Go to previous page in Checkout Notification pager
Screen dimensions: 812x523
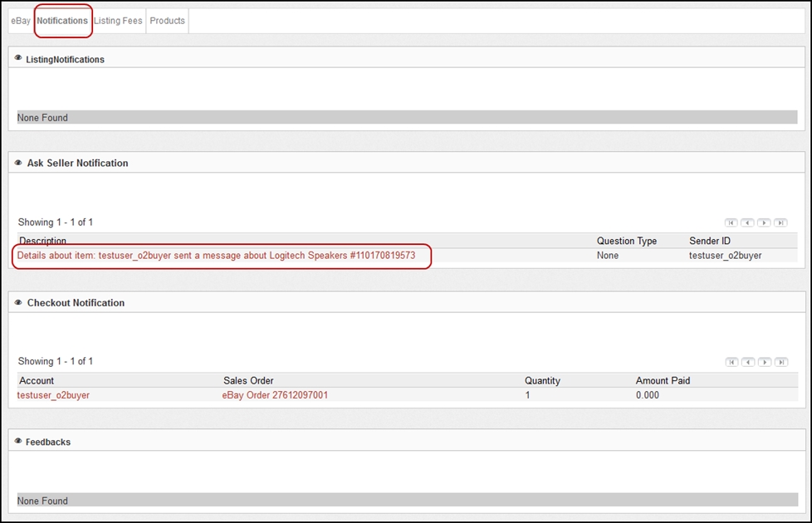click(748, 362)
